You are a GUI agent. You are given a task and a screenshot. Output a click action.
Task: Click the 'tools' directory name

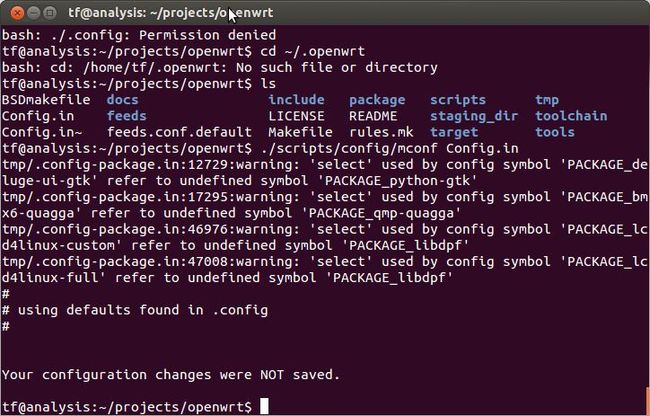point(555,132)
